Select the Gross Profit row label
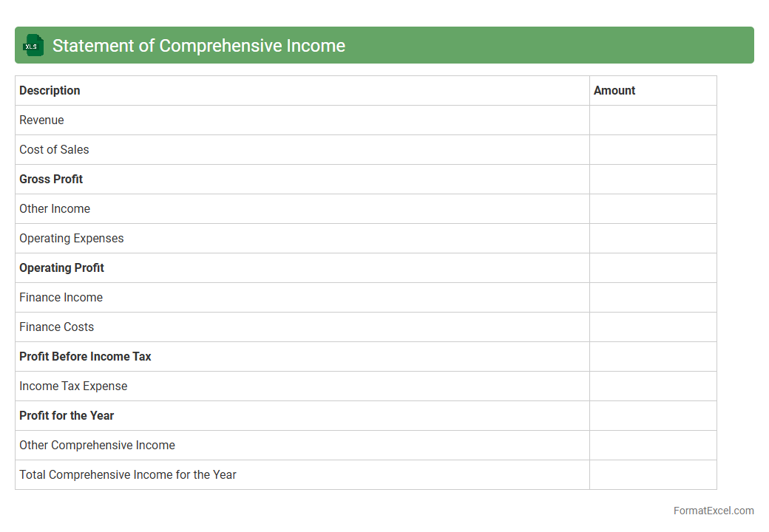This screenshot has height=532, width=769. (x=51, y=179)
